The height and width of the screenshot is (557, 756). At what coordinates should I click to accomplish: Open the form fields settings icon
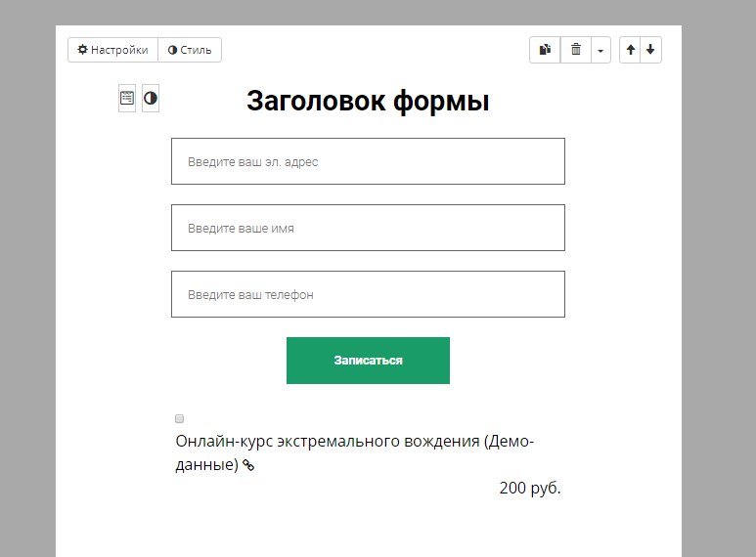pyautogui.click(x=127, y=99)
